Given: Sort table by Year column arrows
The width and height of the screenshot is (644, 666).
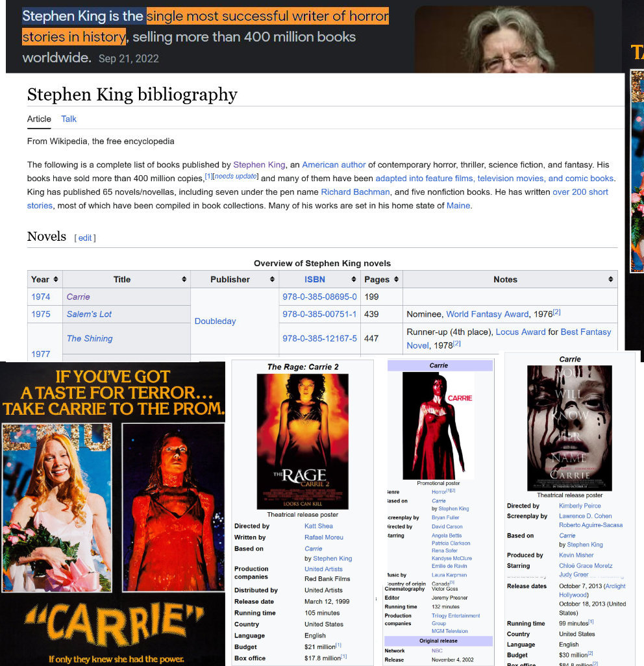Looking at the screenshot, I should coord(56,280).
